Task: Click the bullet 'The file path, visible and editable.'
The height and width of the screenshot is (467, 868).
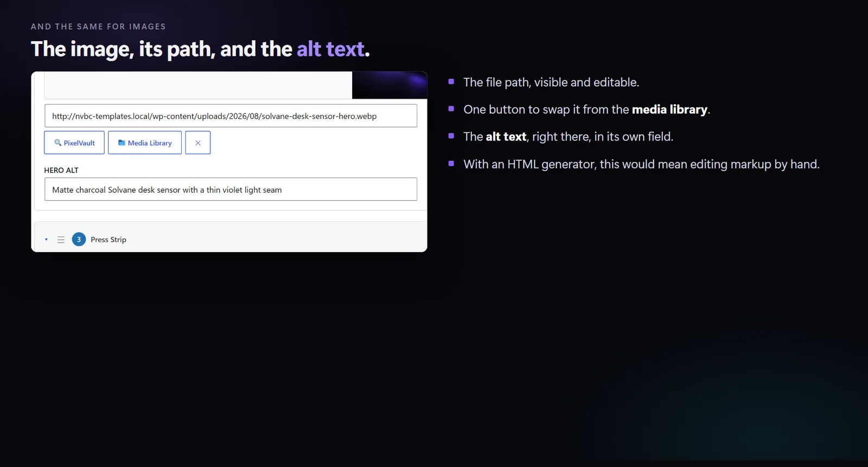Action: pyautogui.click(x=551, y=82)
